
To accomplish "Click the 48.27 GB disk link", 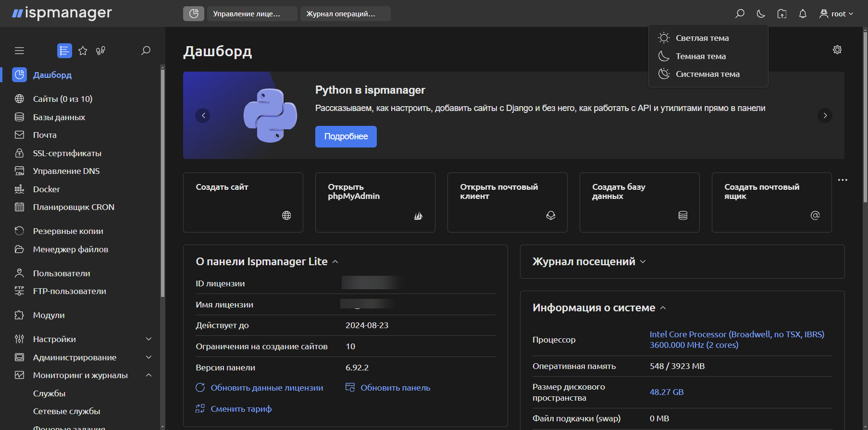I will tap(667, 392).
